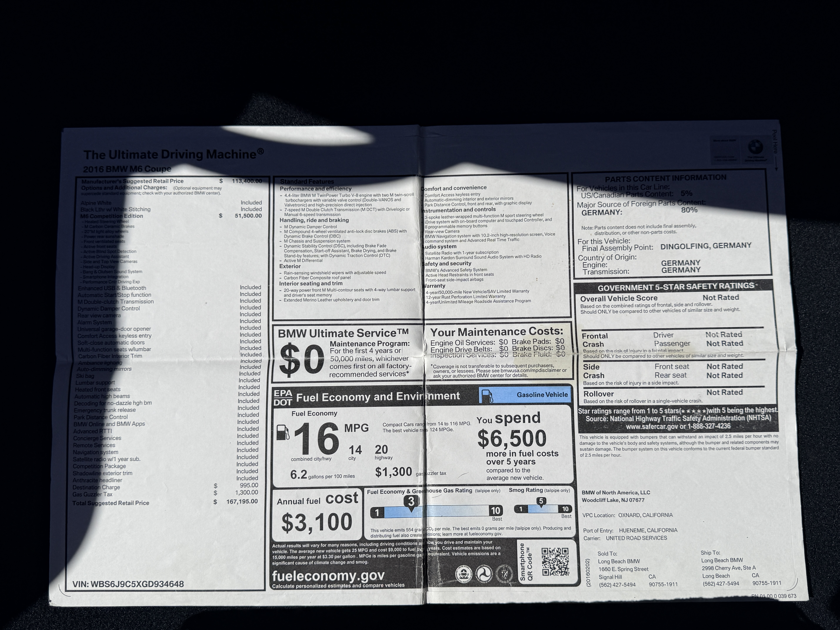The width and height of the screenshot is (840, 630).
Task: Click the BMW roundel logo at top right
Action: [755, 147]
